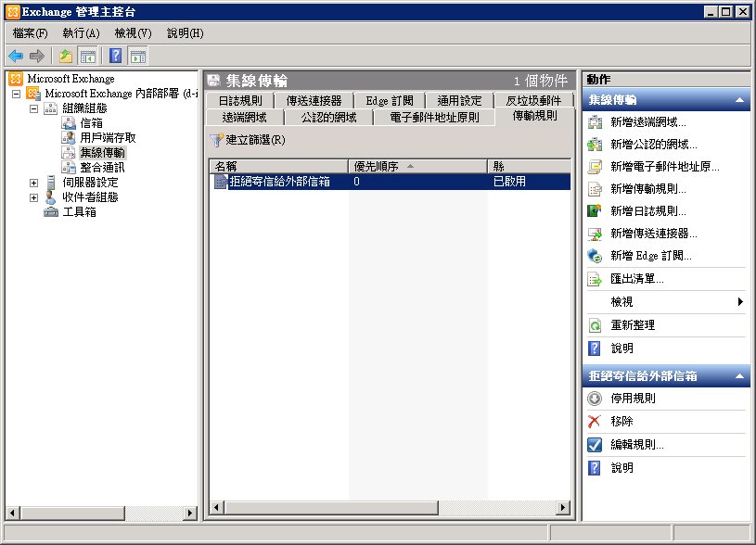Sort by the 名稱 column header

(278, 167)
